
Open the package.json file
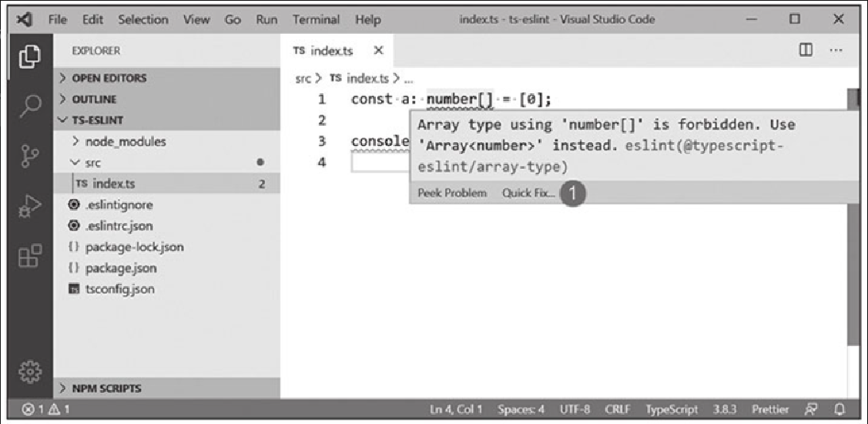166,268
